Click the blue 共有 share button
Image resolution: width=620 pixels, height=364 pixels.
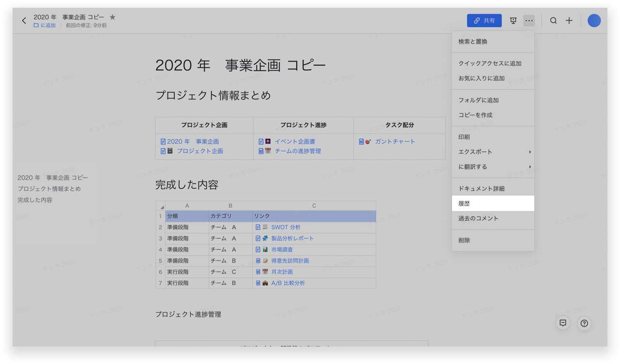tap(484, 21)
